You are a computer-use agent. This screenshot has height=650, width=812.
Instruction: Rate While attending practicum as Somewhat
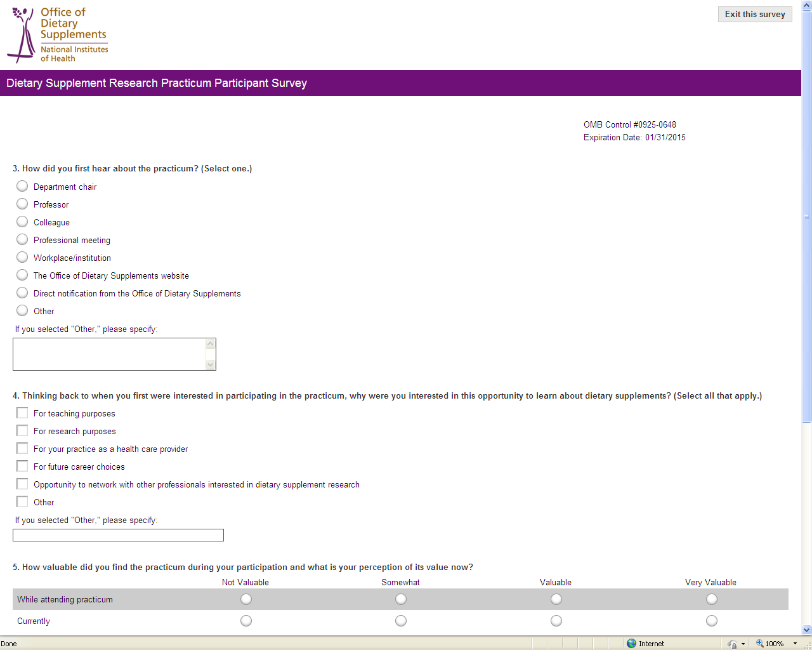click(401, 599)
